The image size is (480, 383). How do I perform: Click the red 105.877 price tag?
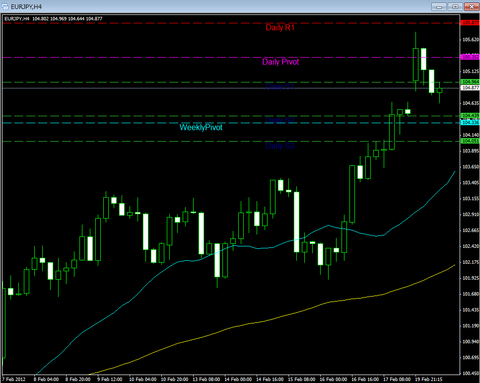pos(470,23)
